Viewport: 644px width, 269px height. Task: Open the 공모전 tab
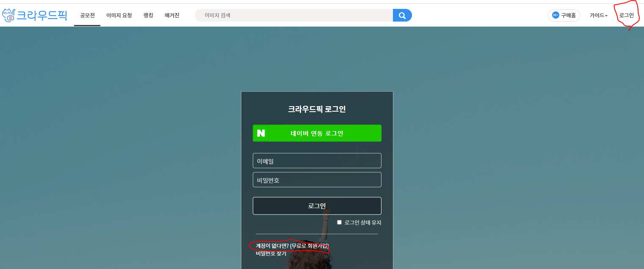(x=87, y=16)
